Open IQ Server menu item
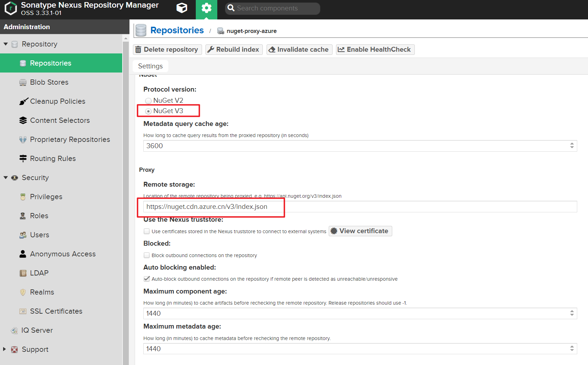The image size is (588, 365). click(x=61, y=330)
